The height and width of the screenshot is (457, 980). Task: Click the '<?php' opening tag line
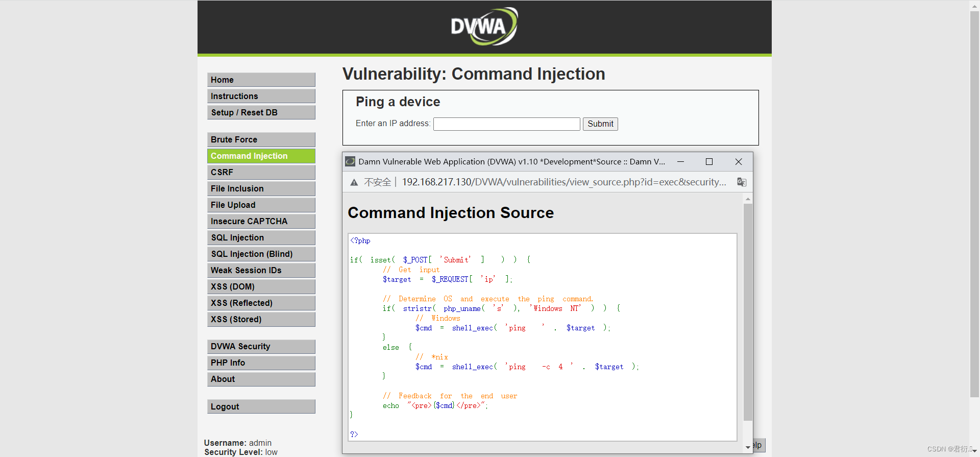360,240
